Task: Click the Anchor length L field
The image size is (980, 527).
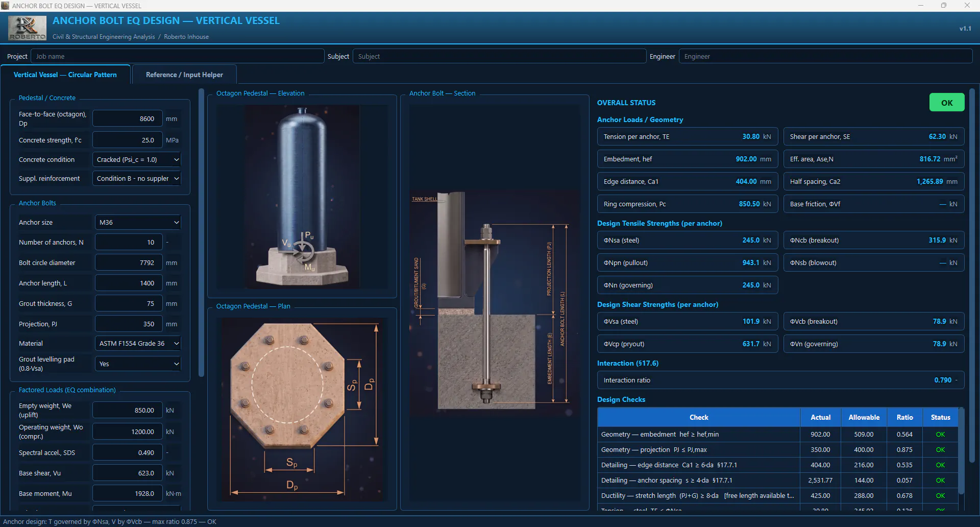Action: click(x=129, y=283)
